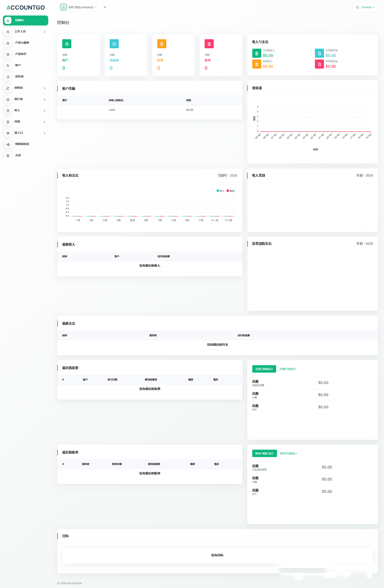Open the 合同 page from sidebar
This screenshot has width=384, height=588.
pyautogui.click(x=18, y=155)
